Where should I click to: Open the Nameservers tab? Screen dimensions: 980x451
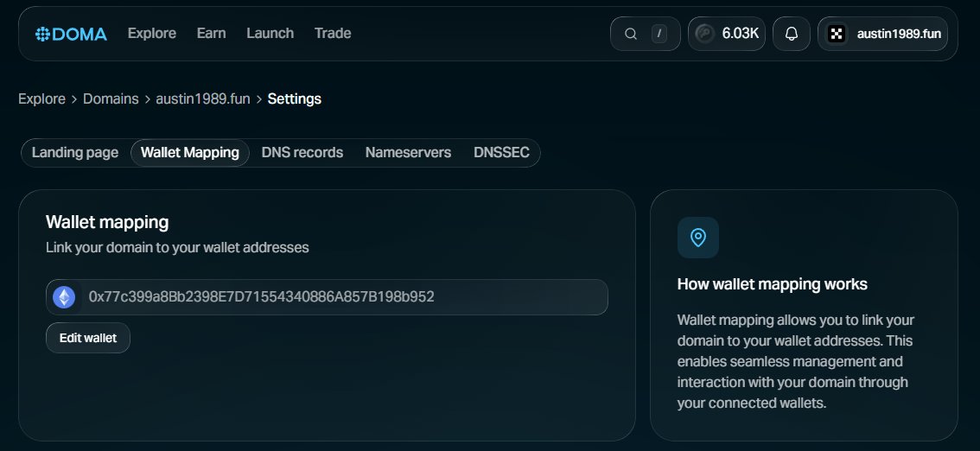pos(408,152)
